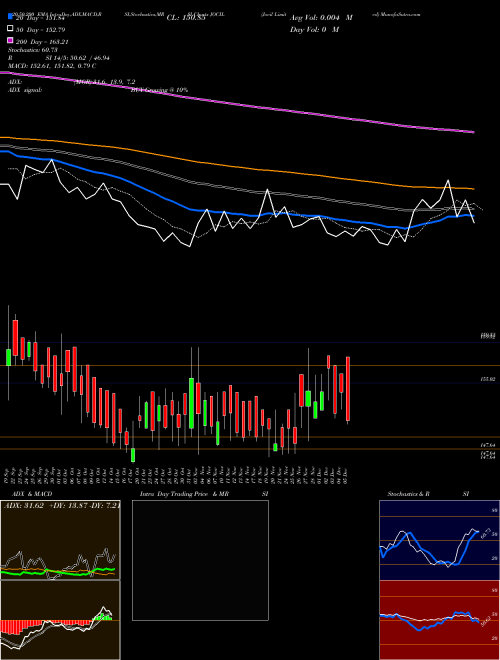Click the 'ADX signal:' label
The height and width of the screenshot is (660, 500).
coord(25,90)
